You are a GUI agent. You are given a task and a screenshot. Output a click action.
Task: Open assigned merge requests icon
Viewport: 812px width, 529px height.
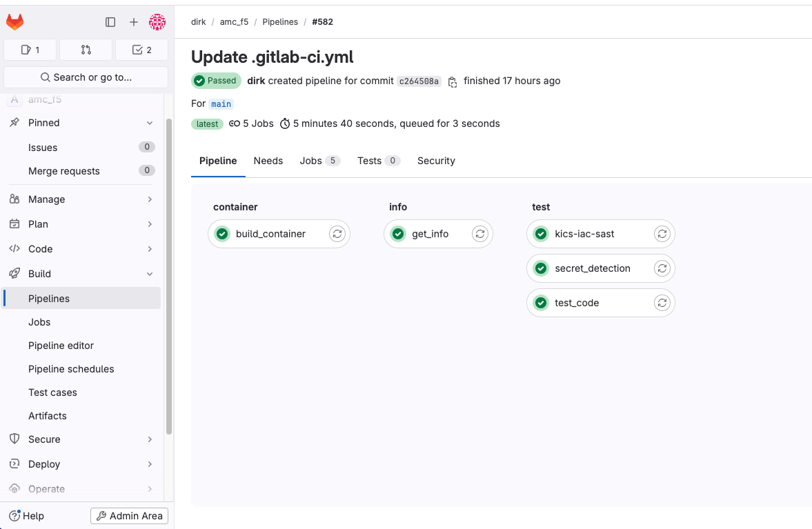[86, 50]
